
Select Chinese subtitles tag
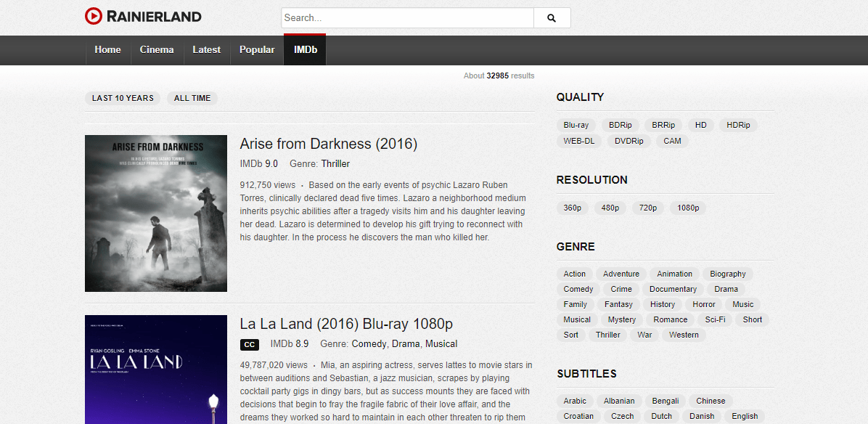point(711,401)
